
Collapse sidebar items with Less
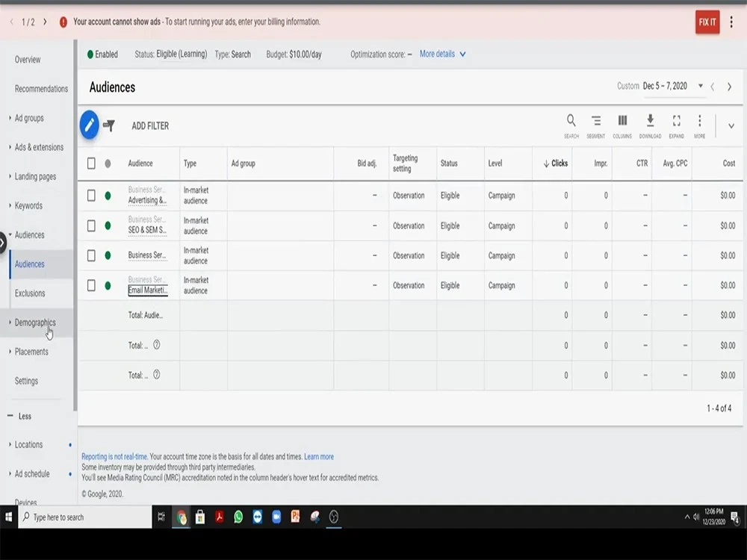click(x=19, y=416)
